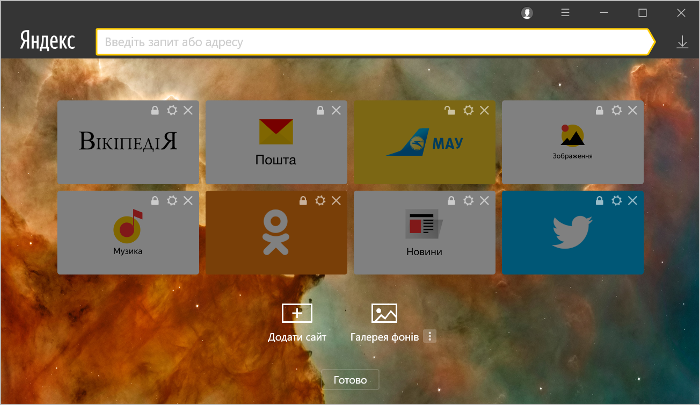
Task: Remove the Музика tile with its X
Action: click(188, 200)
